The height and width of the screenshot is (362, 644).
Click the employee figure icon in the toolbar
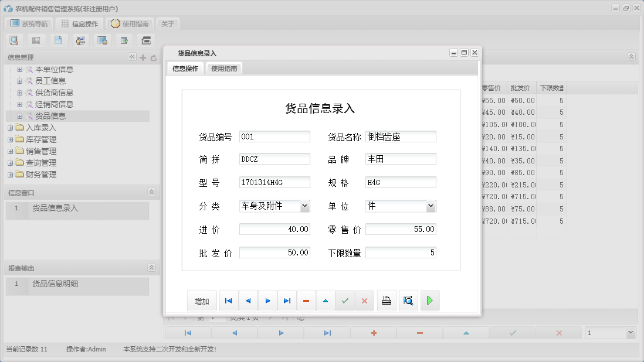pyautogui.click(x=80, y=40)
